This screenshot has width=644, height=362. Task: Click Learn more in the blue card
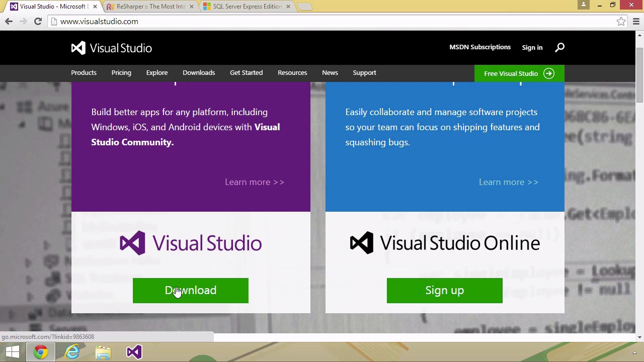[x=509, y=182]
